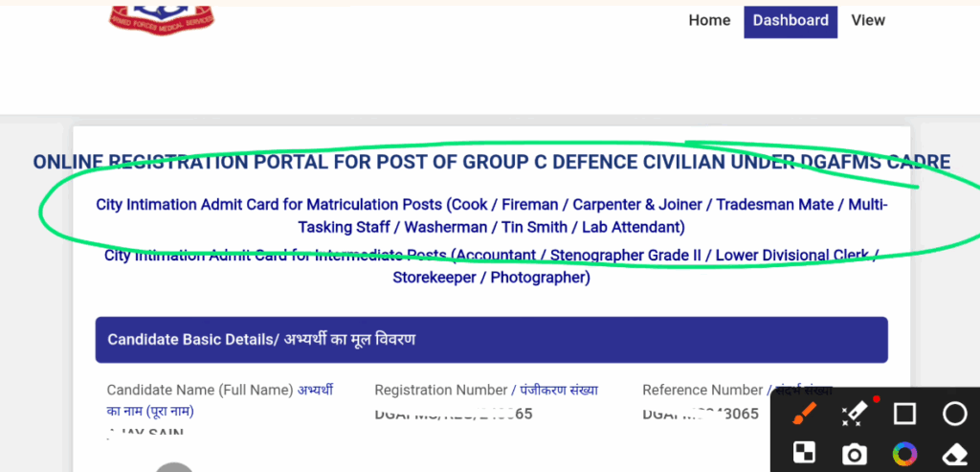The image size is (980, 472).
Task: Capture screenshot with the camera icon
Action: (x=855, y=453)
